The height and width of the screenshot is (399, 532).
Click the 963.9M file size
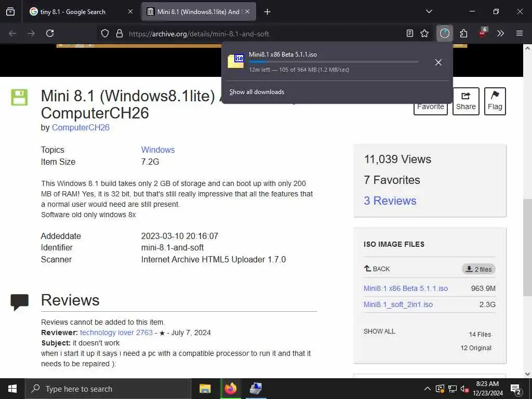tap(483, 288)
